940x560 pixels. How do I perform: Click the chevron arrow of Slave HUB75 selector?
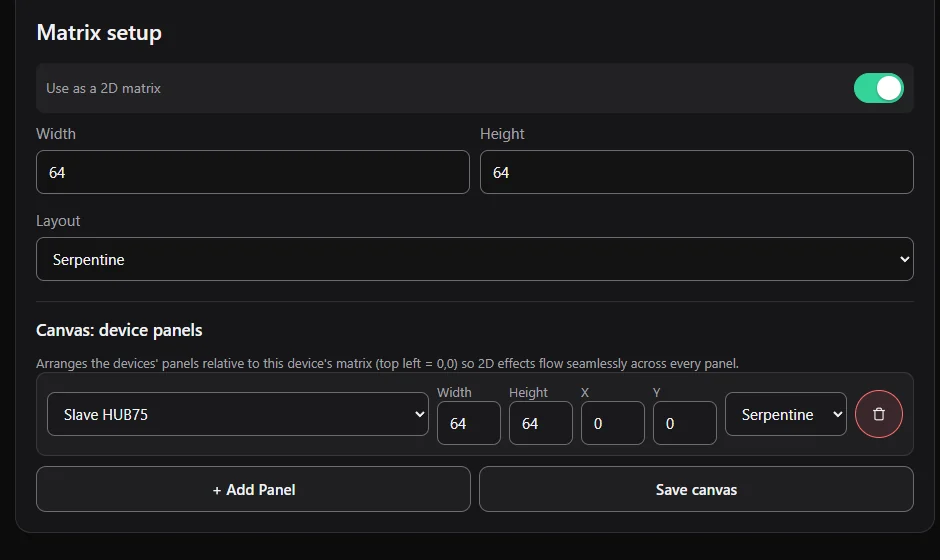420,414
